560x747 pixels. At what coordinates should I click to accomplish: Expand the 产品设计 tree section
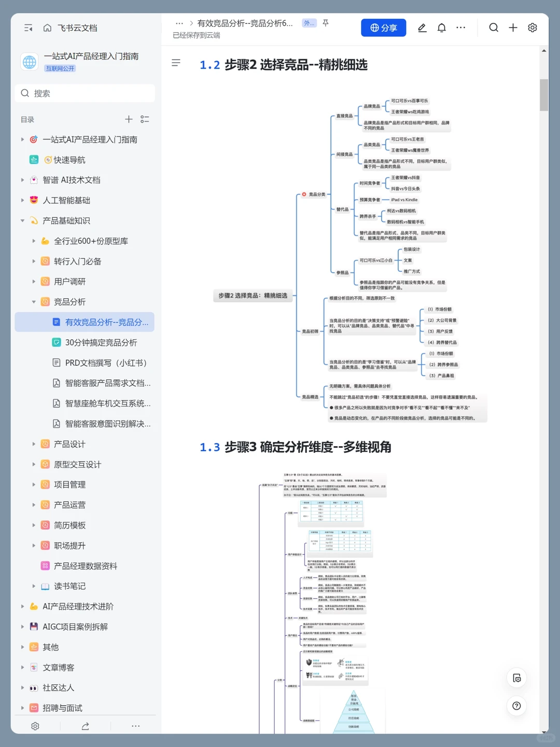(x=33, y=444)
